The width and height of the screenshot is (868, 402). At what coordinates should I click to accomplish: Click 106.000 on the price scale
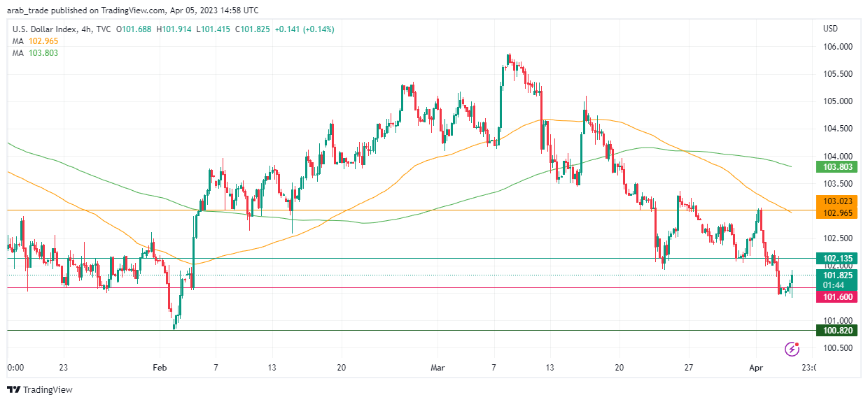click(836, 47)
